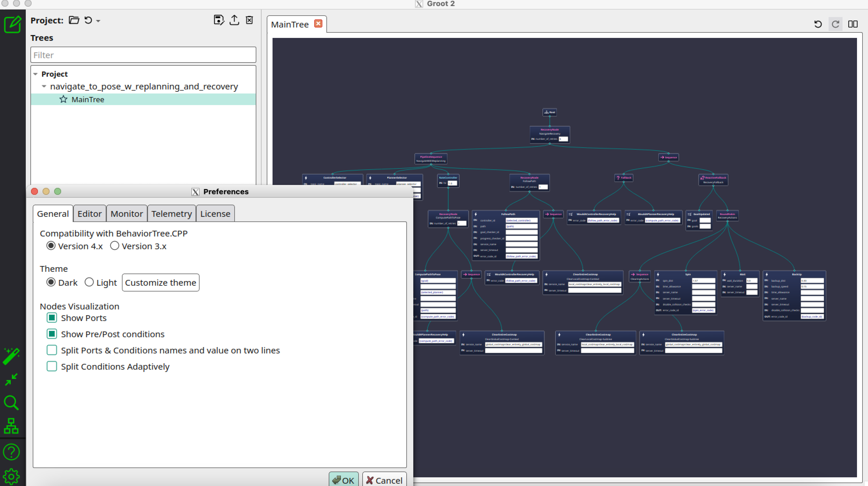
Task: Click the star icon beside MainTree
Action: click(63, 99)
